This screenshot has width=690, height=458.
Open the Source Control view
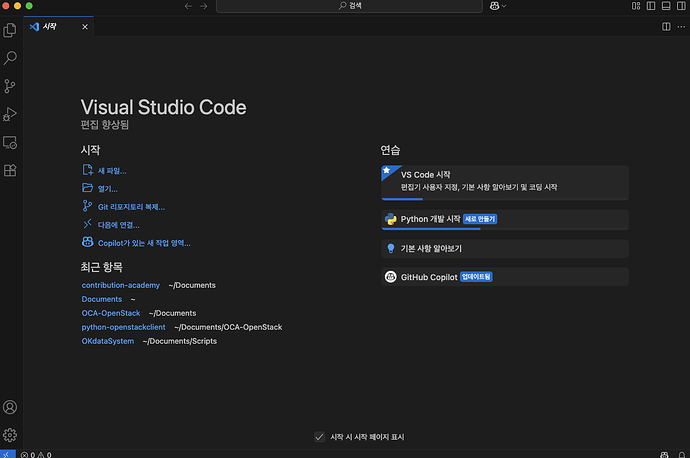tap(10, 86)
